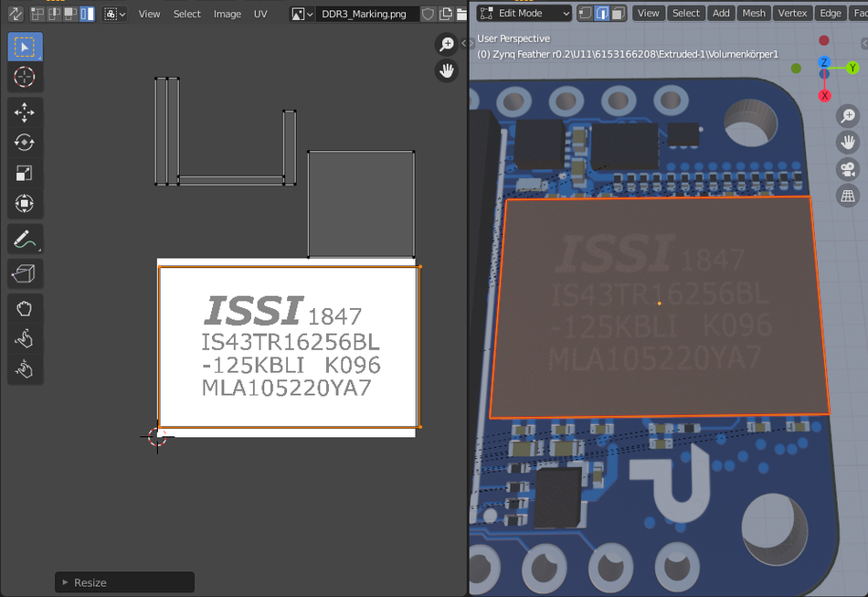
Task: Choose the Annotate tool
Action: (x=25, y=240)
